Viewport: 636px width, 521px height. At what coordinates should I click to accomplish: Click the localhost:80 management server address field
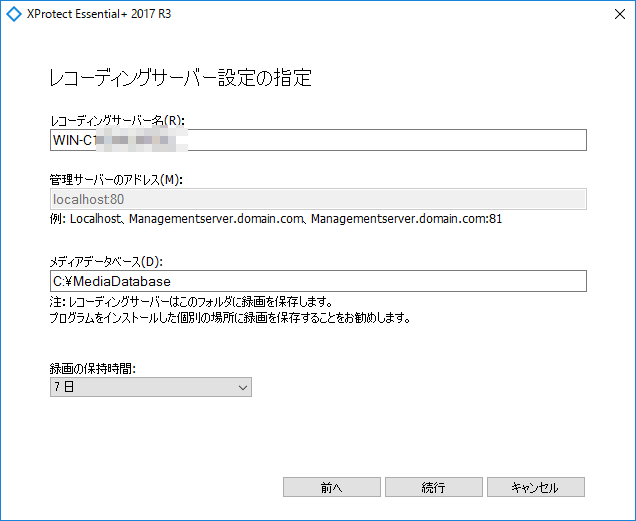click(318, 199)
